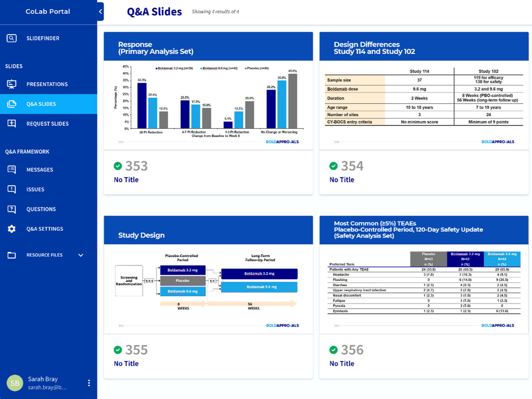532x399 pixels.
Task: Select the Issues alert icon
Action: (12, 189)
